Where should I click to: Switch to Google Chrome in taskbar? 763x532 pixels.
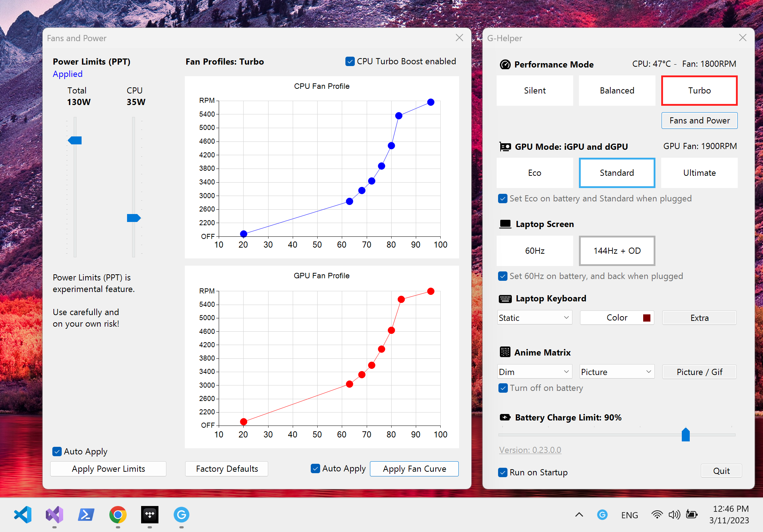point(118,515)
